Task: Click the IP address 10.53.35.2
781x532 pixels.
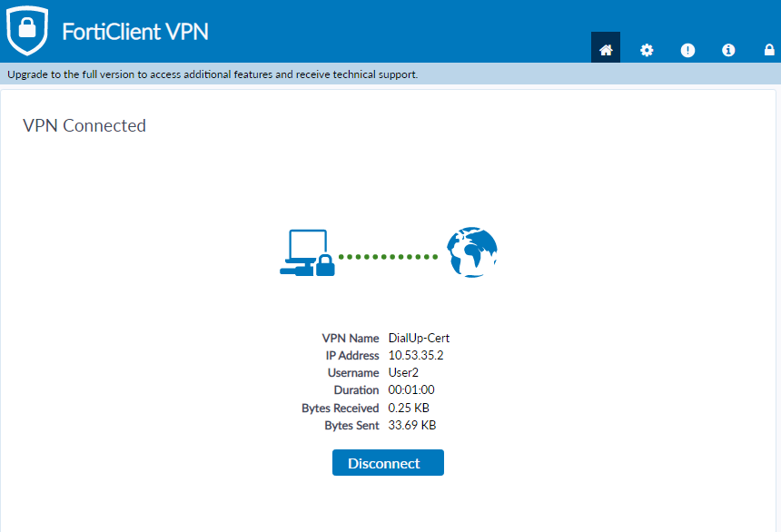Action: pyautogui.click(x=416, y=356)
